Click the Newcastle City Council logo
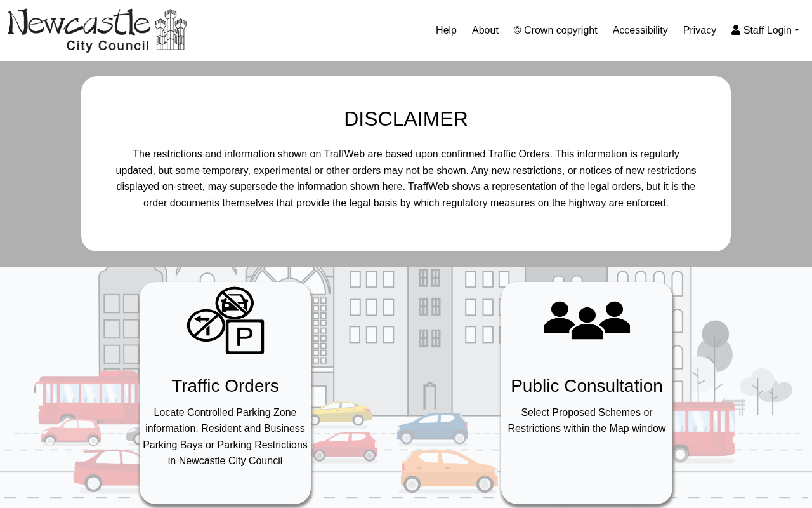 tap(97, 30)
